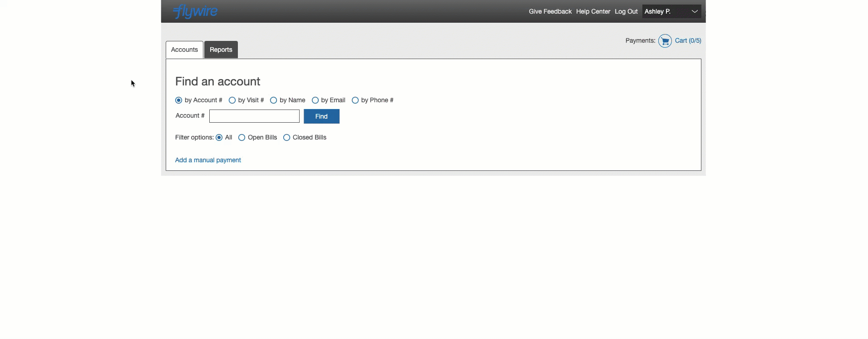The width and height of the screenshot is (868, 339).
Task: Choose by Phone # search option
Action: pyautogui.click(x=355, y=100)
